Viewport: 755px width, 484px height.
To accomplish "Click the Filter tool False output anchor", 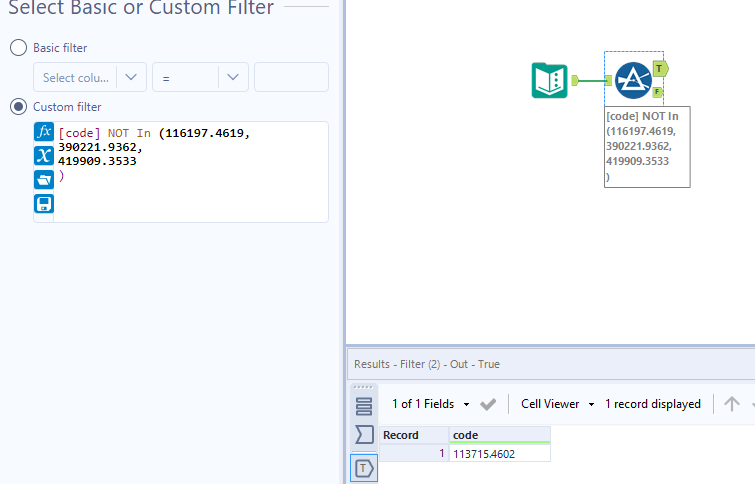I will click(x=657, y=92).
